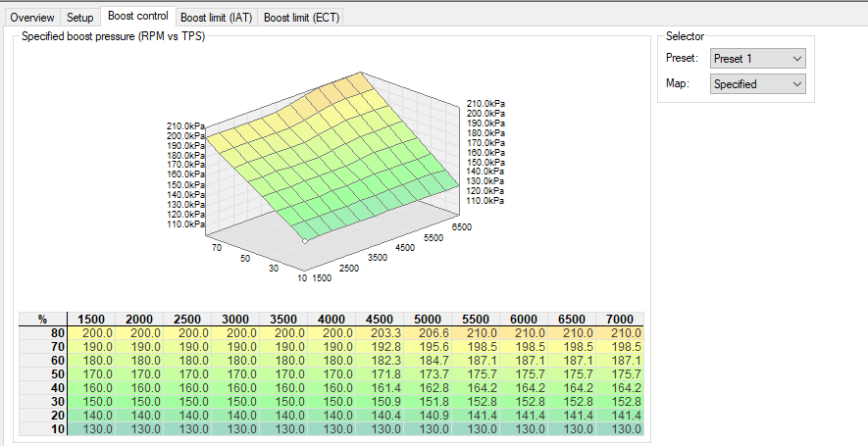Image resolution: width=868 pixels, height=446 pixels.
Task: Click the 152.8 cell under 6000 RPM
Action: (524, 402)
